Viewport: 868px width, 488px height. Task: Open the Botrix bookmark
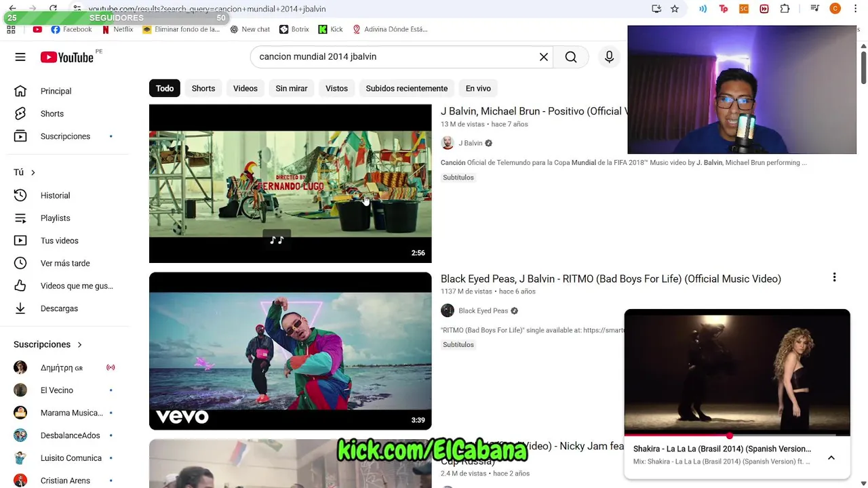294,29
